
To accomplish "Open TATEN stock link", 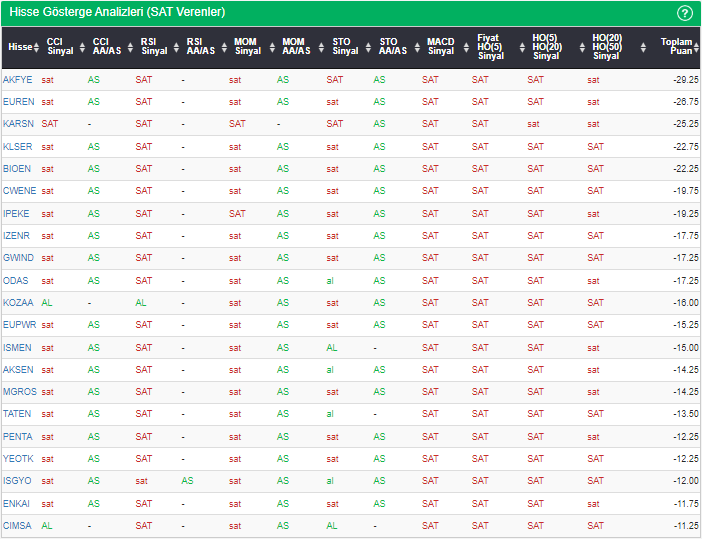I will pos(17,414).
